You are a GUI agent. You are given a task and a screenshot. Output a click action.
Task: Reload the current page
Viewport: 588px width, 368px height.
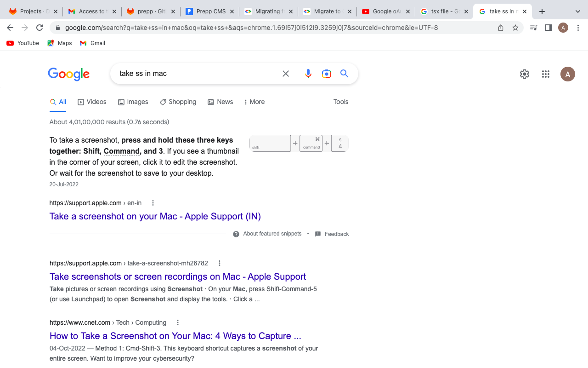point(40,28)
